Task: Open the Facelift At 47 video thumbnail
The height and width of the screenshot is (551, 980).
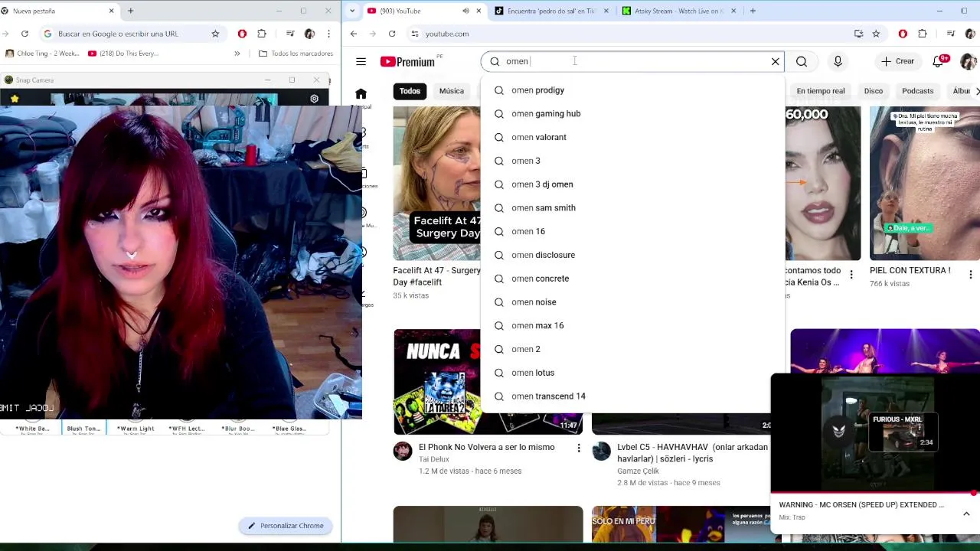Action: [436, 184]
